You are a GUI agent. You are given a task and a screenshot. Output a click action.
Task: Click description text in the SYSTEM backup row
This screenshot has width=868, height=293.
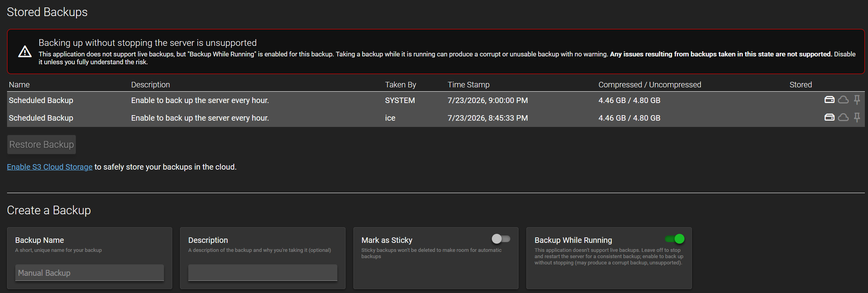pyautogui.click(x=200, y=100)
